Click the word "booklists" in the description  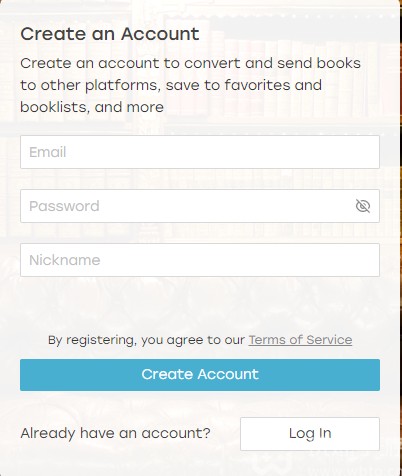(x=54, y=107)
